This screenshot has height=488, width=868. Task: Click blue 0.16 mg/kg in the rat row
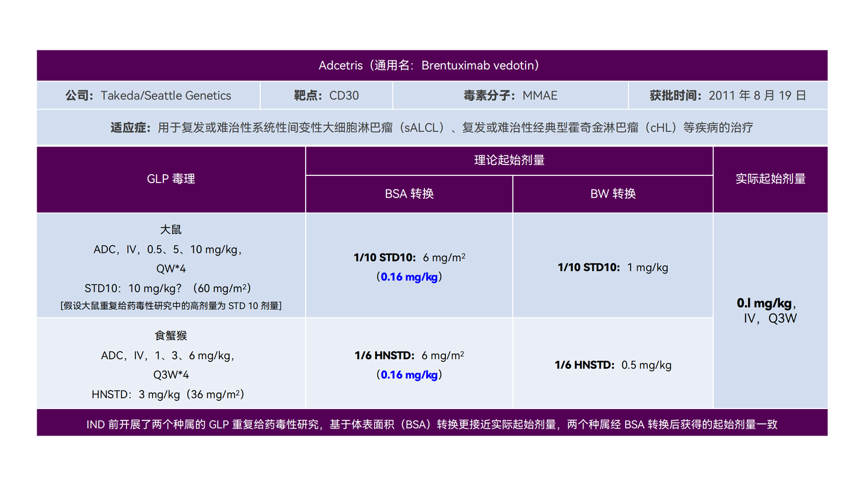(x=409, y=277)
